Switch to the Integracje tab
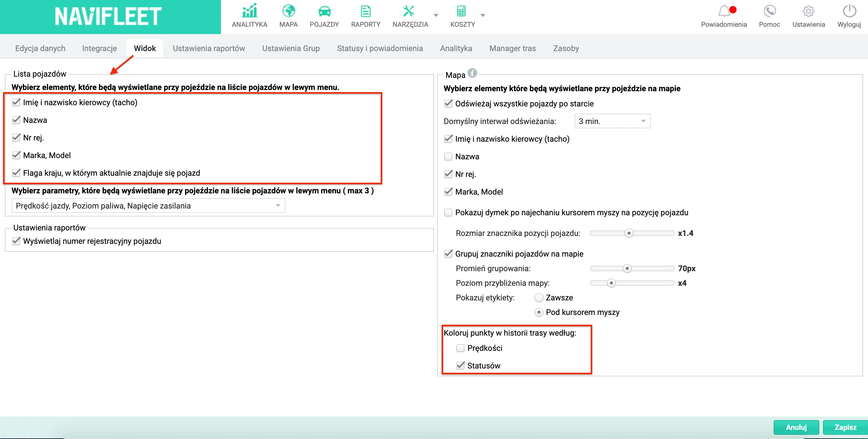Viewport: 868px width, 439px height. click(x=100, y=48)
